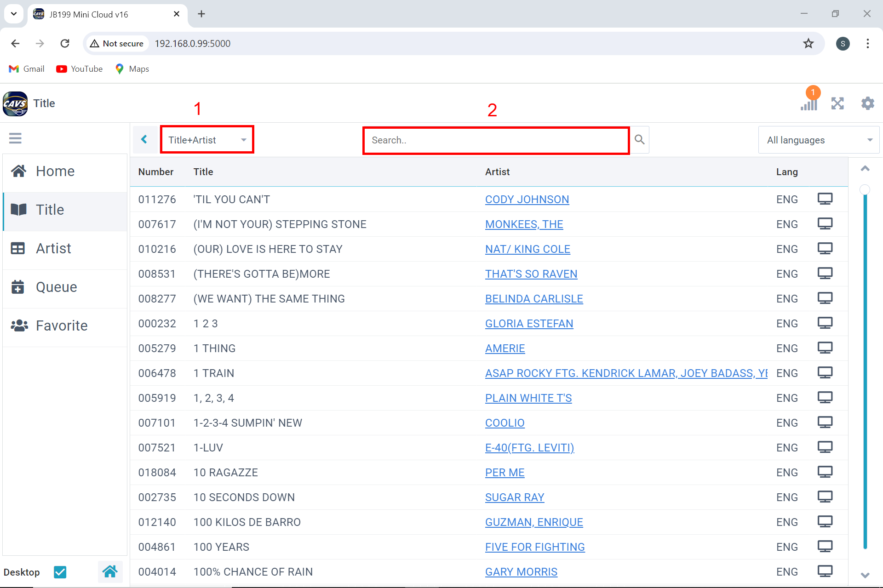
Task: Click monitor icon for 100 KILOS DE BARRO
Action: pyautogui.click(x=825, y=522)
